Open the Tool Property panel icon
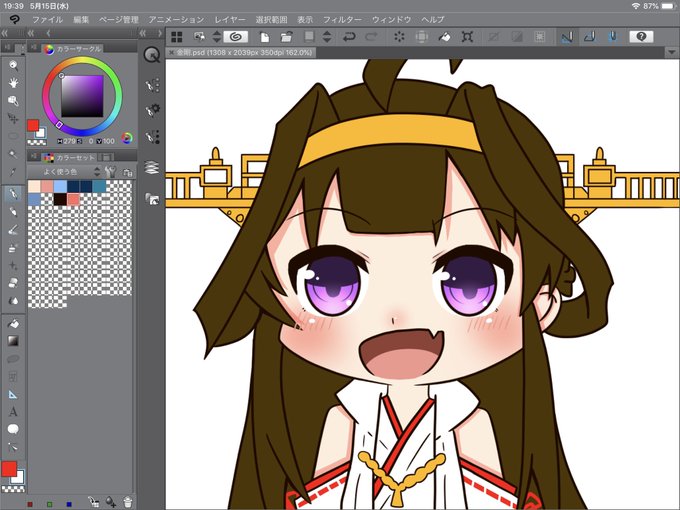This screenshot has height=510, width=680. [x=152, y=110]
